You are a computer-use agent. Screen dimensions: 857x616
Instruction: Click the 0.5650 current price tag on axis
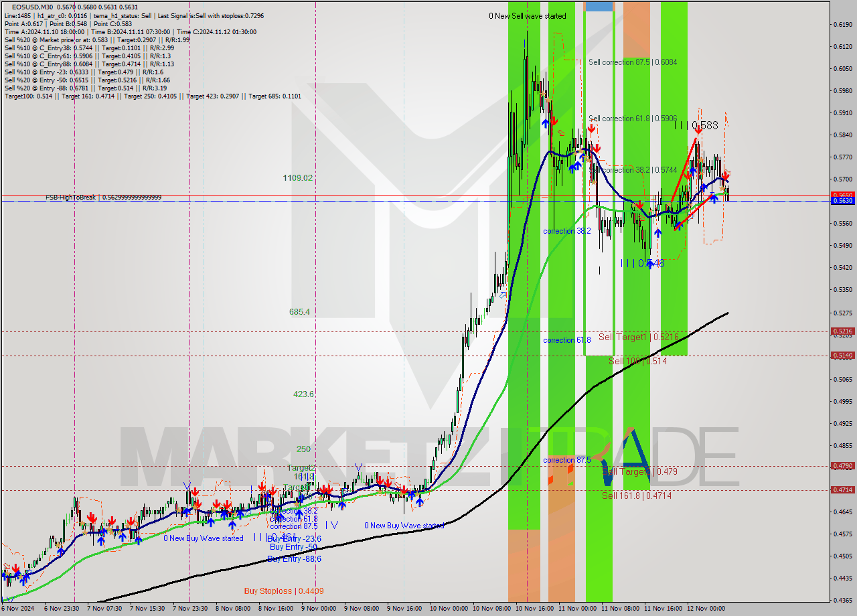(x=842, y=196)
